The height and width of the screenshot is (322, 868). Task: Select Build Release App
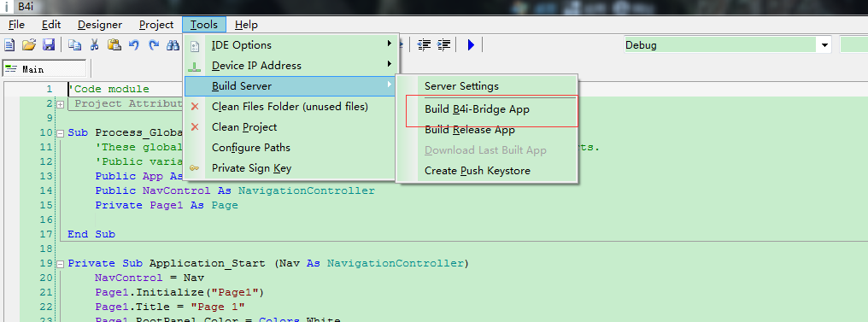tap(487, 130)
